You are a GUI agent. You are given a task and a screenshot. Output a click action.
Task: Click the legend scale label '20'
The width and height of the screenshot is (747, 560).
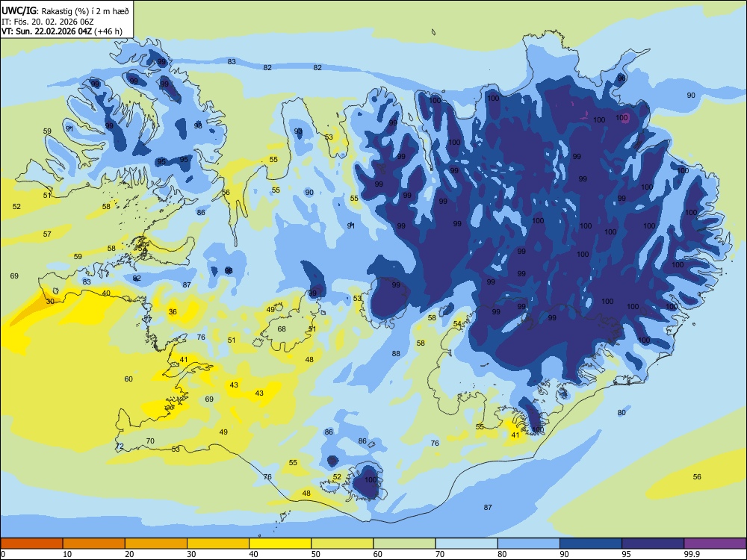[x=129, y=554]
